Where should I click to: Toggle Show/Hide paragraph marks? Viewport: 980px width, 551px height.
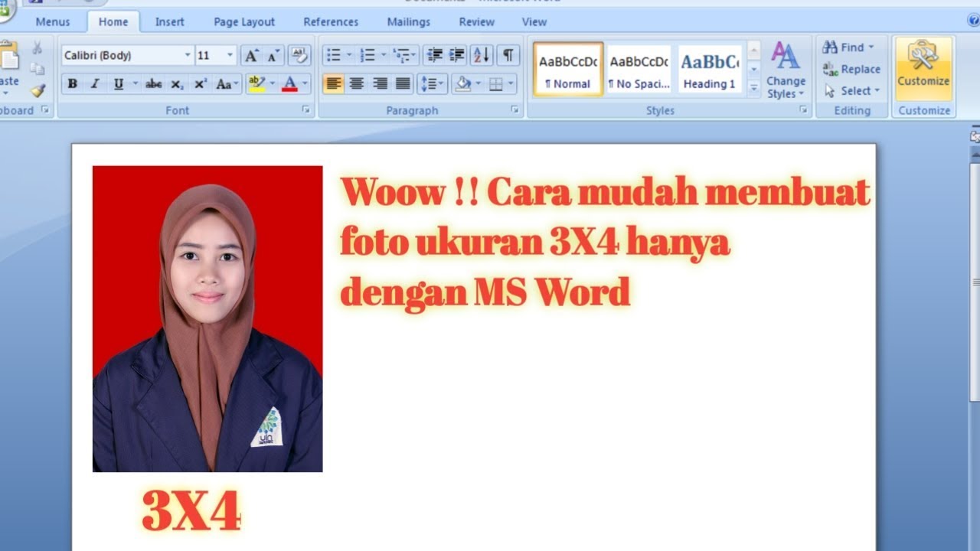pyautogui.click(x=508, y=55)
